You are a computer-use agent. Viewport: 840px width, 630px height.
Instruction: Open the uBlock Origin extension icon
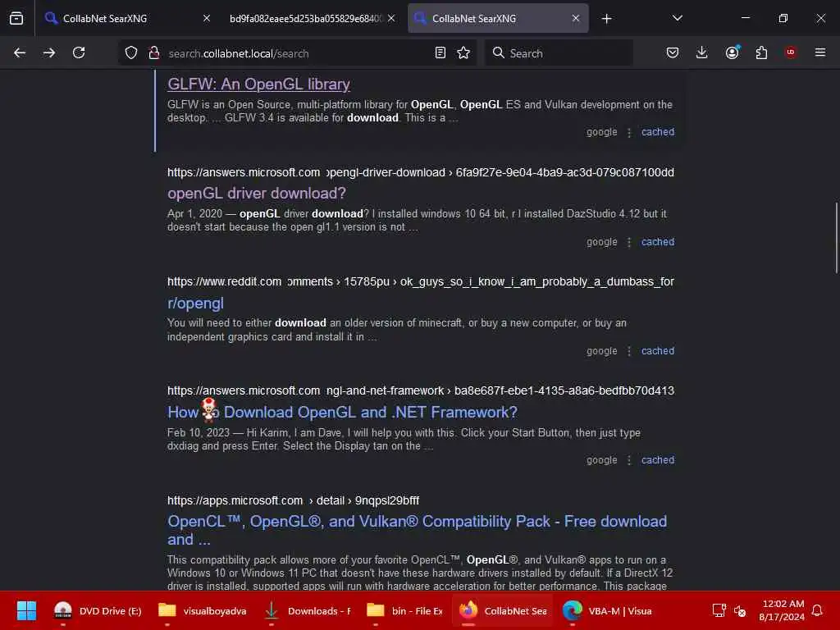point(791,52)
